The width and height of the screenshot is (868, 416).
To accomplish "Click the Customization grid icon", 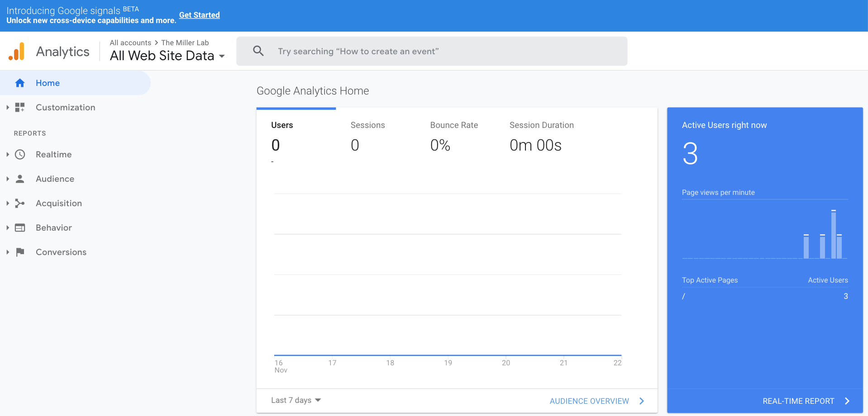I will tap(19, 107).
